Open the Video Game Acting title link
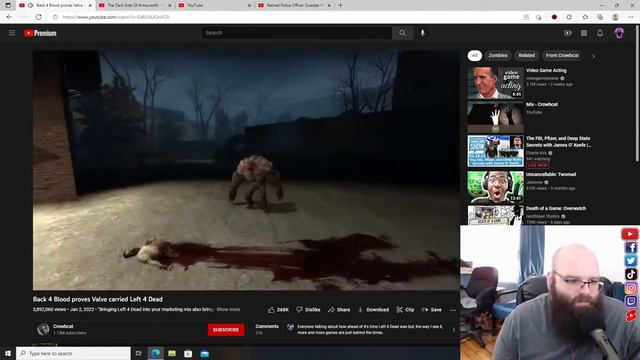 546,71
